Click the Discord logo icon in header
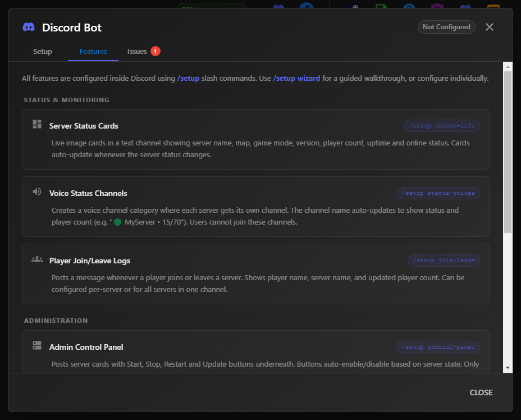The height and width of the screenshot is (420, 521). (x=29, y=28)
